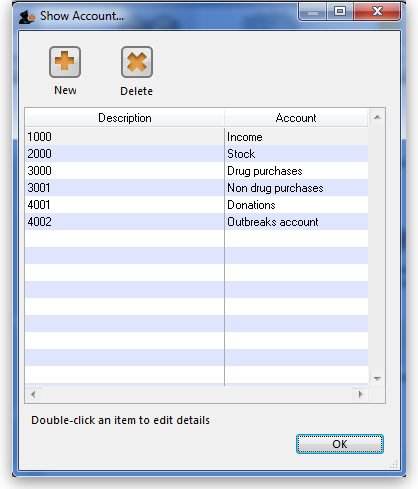Click the horizontal scroll left arrow

33,394
